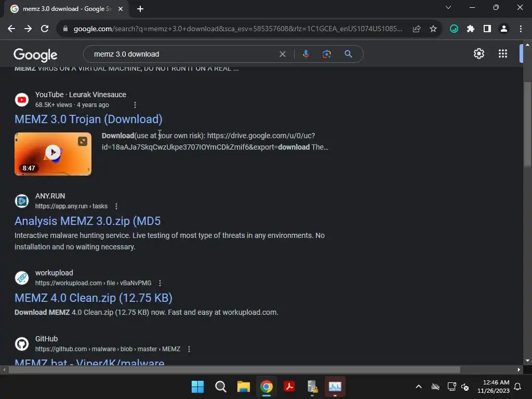
Task: Select the memz 3.0 download tab
Action: pos(66,9)
